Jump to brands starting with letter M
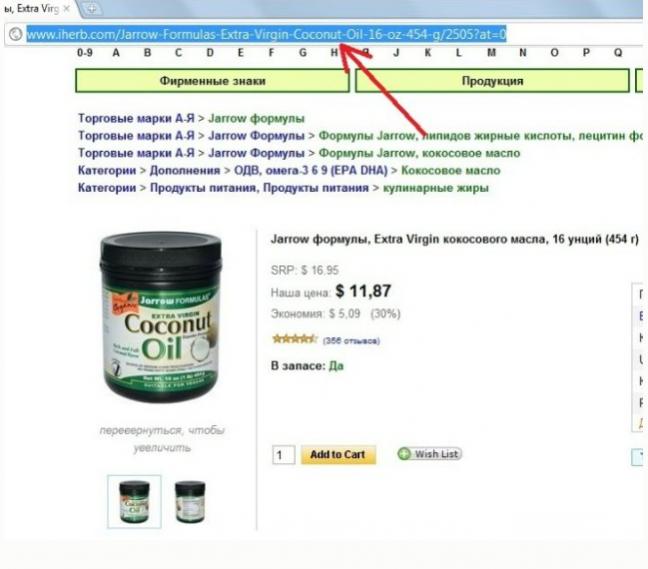 [x=491, y=52]
